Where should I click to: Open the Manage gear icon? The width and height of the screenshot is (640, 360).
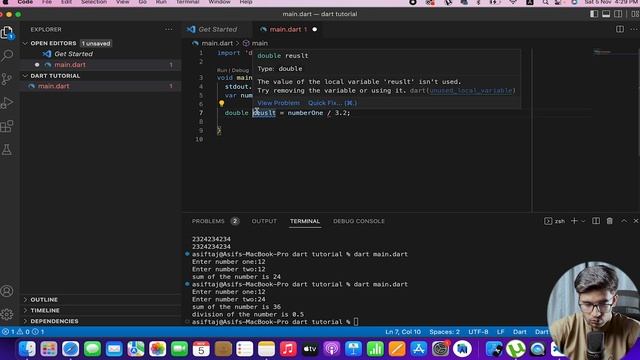tap(7, 314)
